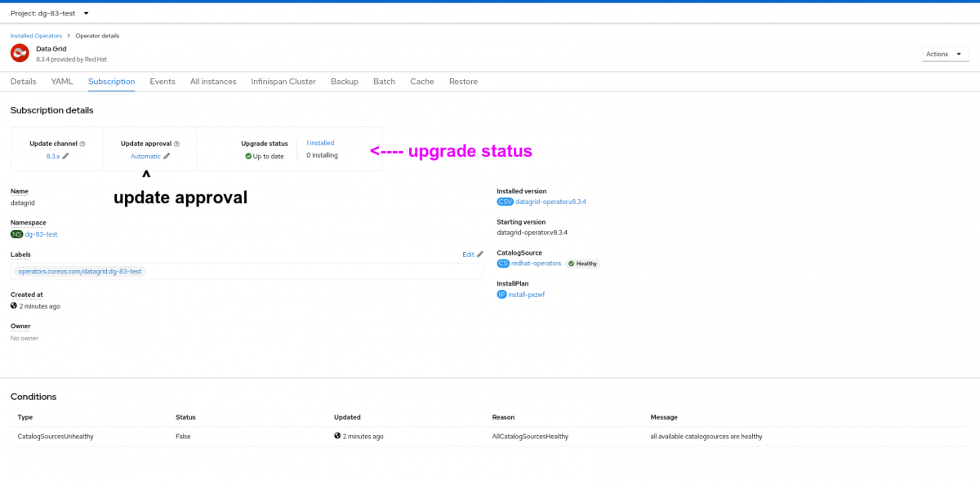Expand the Actions dropdown menu
Image resolution: width=980 pixels, height=484 pixels.
pyautogui.click(x=946, y=54)
